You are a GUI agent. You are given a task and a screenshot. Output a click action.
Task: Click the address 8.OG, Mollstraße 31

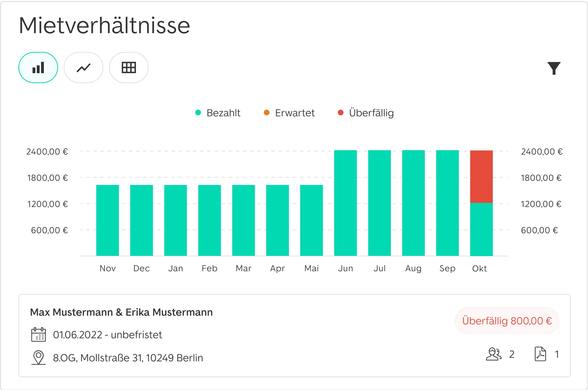pyautogui.click(x=128, y=358)
